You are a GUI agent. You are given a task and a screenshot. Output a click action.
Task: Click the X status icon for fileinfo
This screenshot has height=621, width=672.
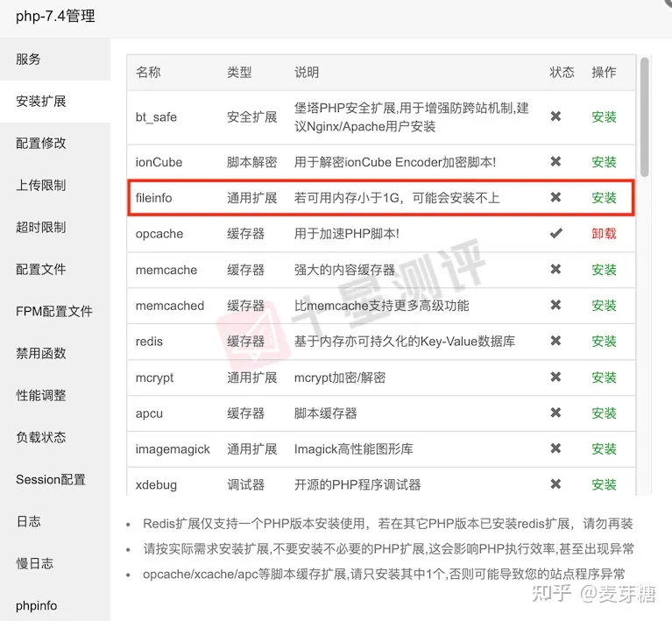555,197
